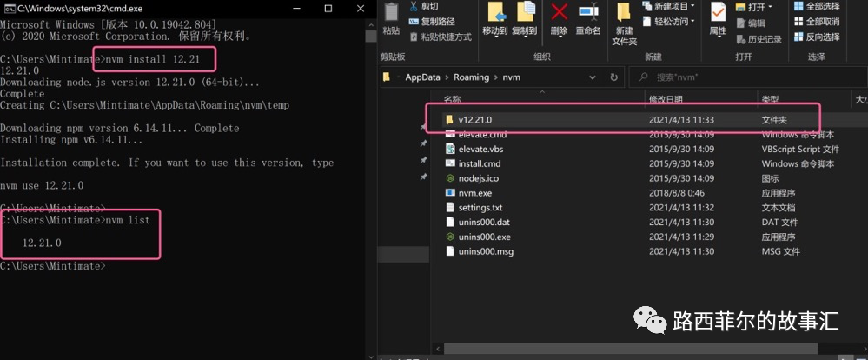Click the nodejs.ico green icon
This screenshot has height=360, width=868.
click(449, 178)
